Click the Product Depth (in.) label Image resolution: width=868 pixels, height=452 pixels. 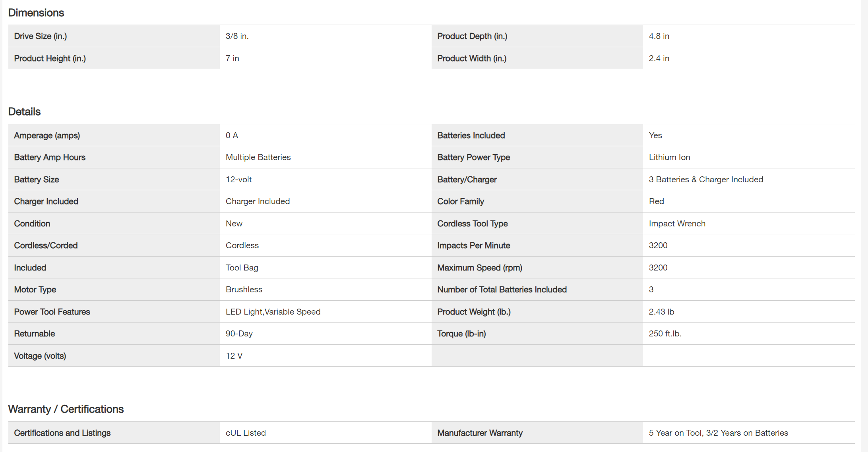472,36
